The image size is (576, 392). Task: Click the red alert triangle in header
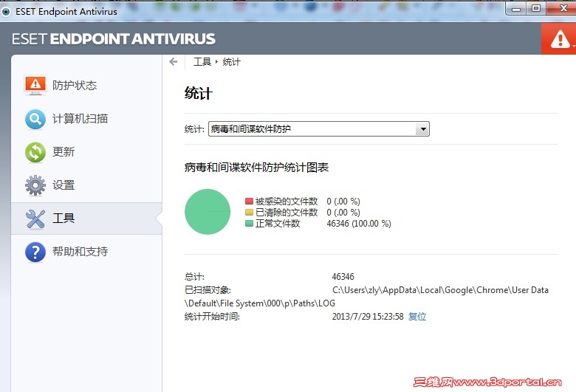(560, 38)
